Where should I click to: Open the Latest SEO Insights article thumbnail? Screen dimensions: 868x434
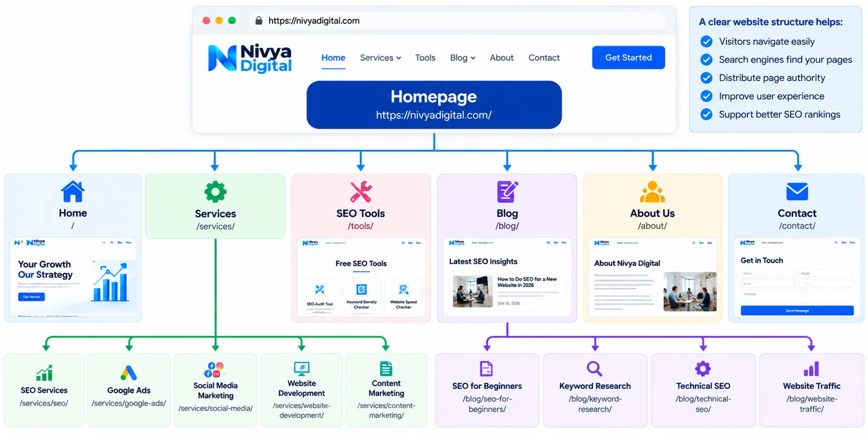473,291
